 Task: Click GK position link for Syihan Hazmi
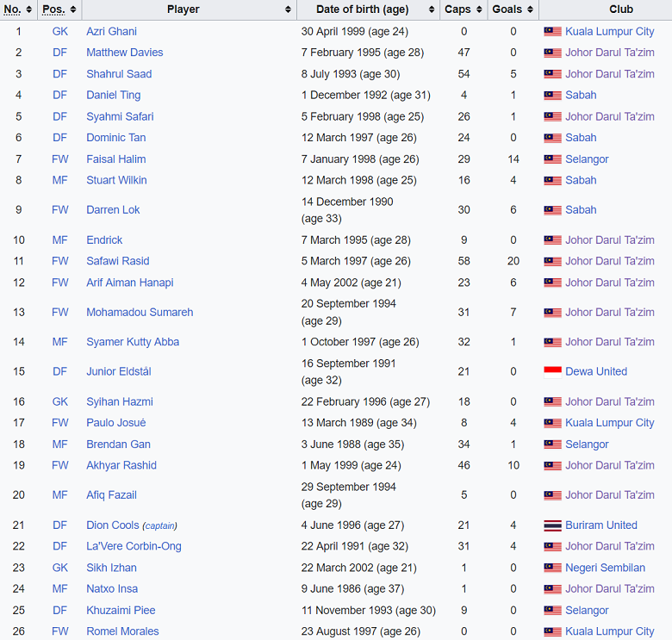[59, 402]
